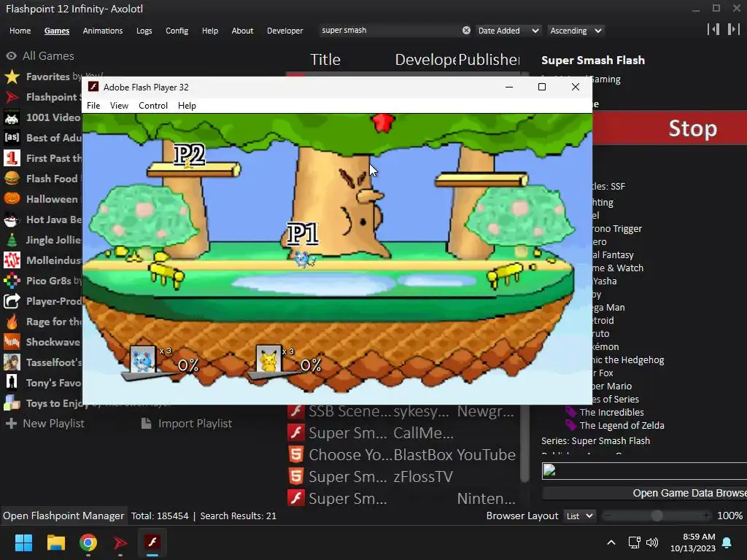This screenshot has width=747, height=560.
Task: Collapse the right sidebar toggle icon
Action: pos(733,29)
